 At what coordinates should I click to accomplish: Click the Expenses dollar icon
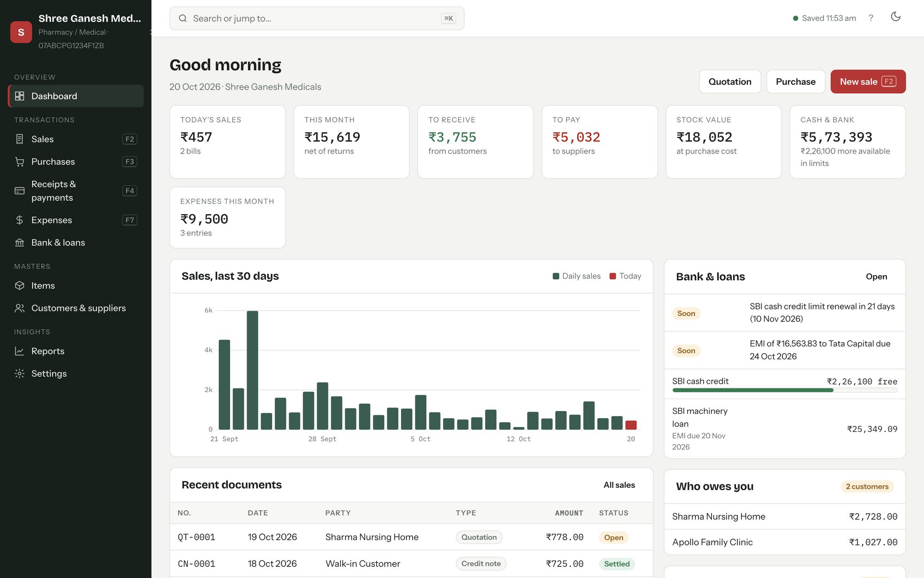[19, 220]
